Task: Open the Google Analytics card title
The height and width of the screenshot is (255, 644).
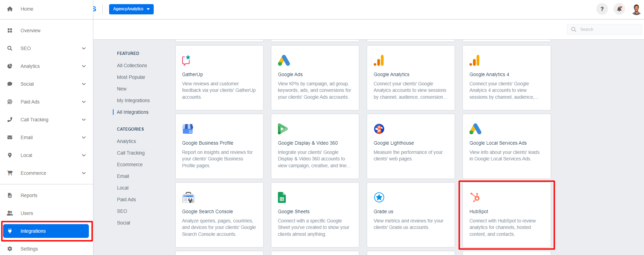Action: (391, 74)
